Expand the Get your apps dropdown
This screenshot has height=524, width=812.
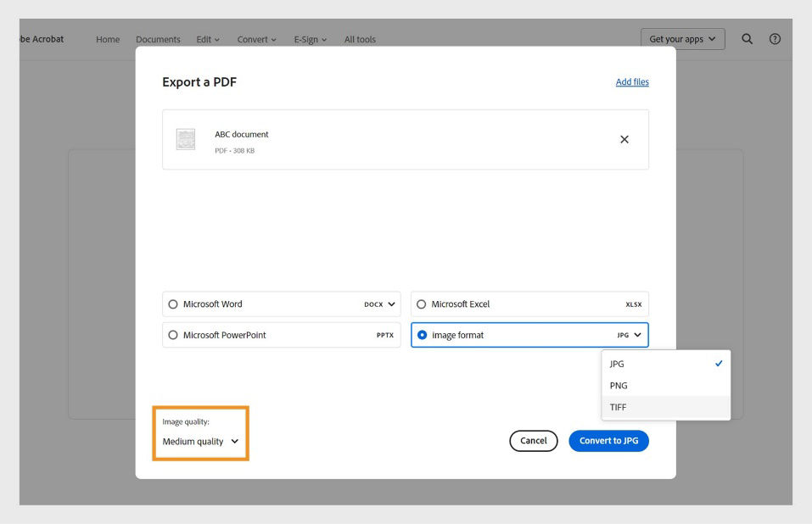click(682, 39)
